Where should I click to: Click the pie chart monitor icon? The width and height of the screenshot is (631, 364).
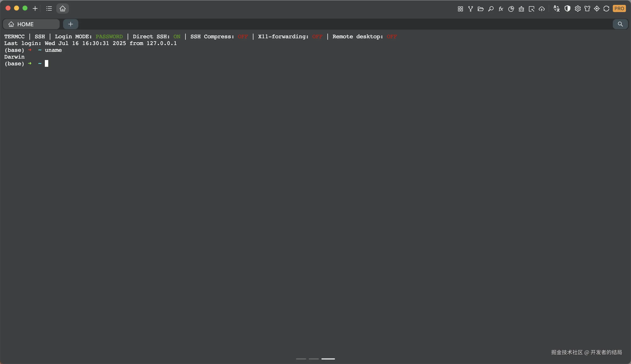(511, 9)
